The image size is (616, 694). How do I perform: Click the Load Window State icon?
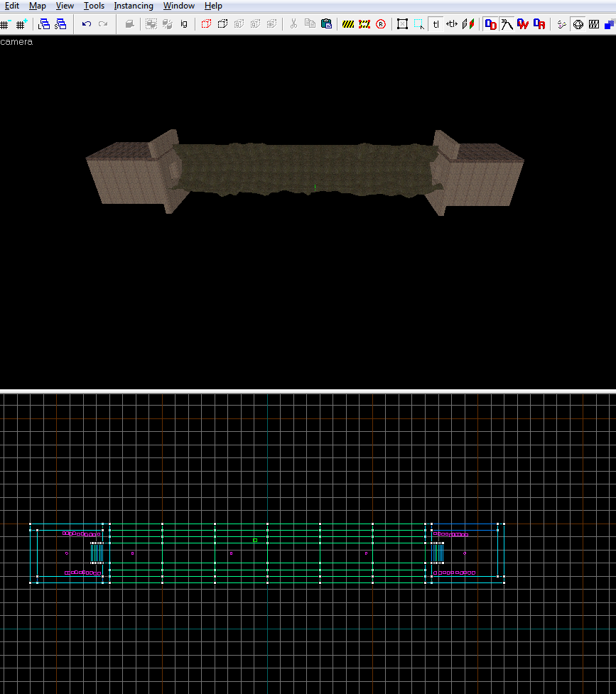(x=44, y=24)
